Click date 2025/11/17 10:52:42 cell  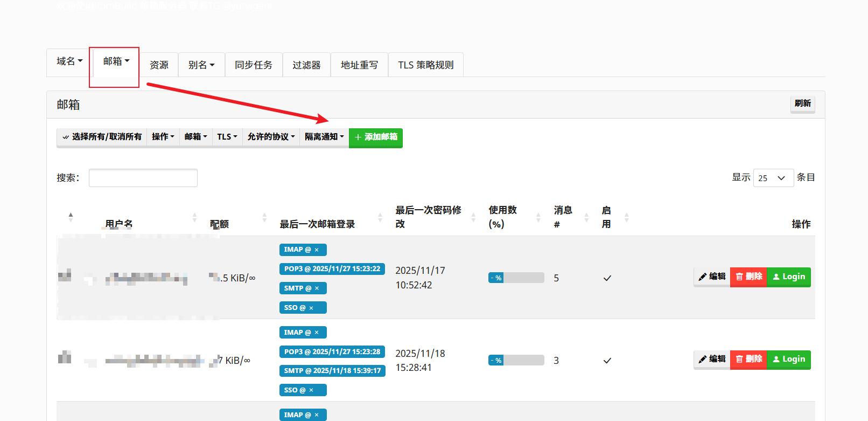pyautogui.click(x=421, y=278)
